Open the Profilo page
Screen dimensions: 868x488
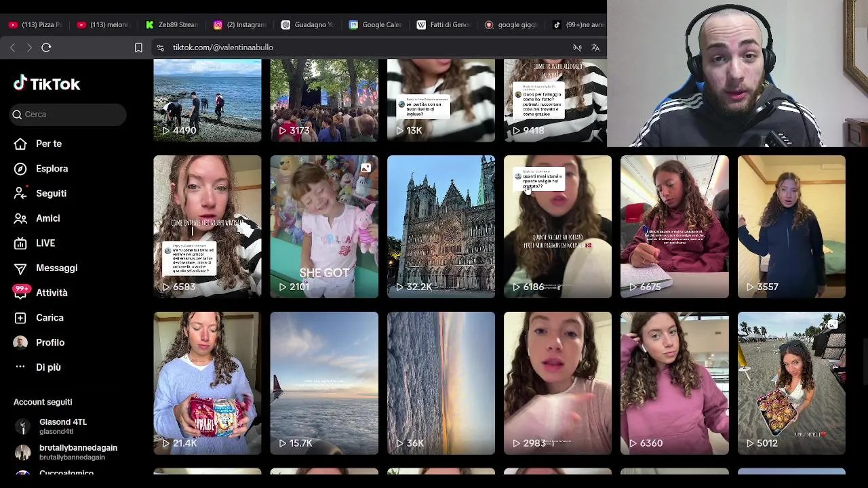pyautogui.click(x=50, y=342)
